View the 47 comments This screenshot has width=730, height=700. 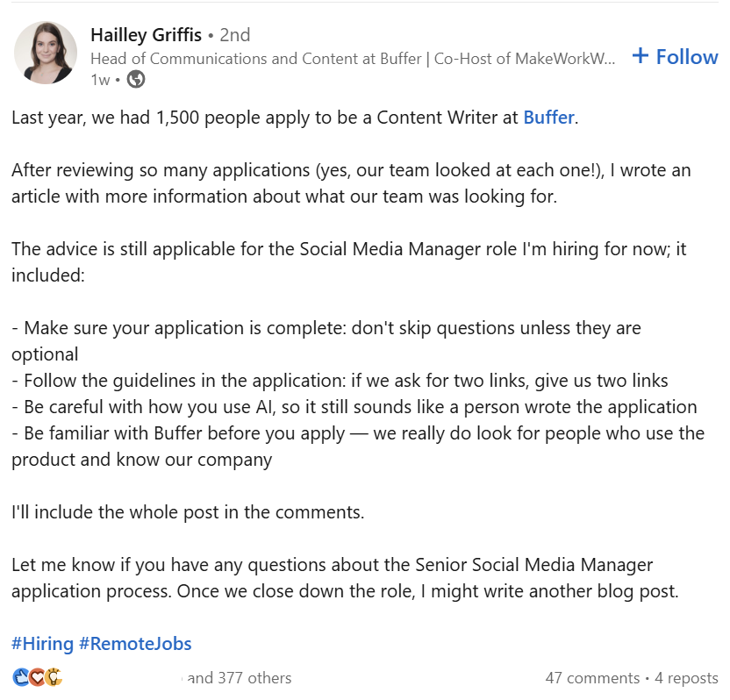coord(592,678)
